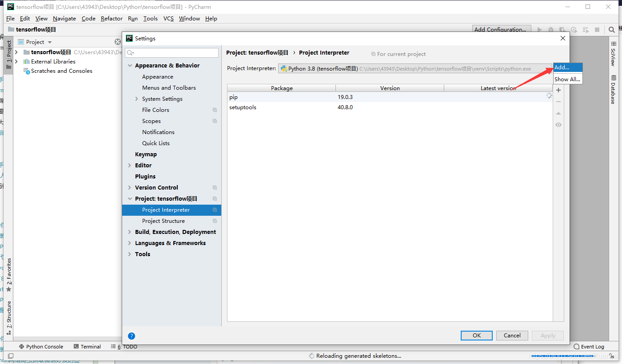Expand the tensorflow项目 folder node
The width and height of the screenshot is (622, 364).
[16, 52]
